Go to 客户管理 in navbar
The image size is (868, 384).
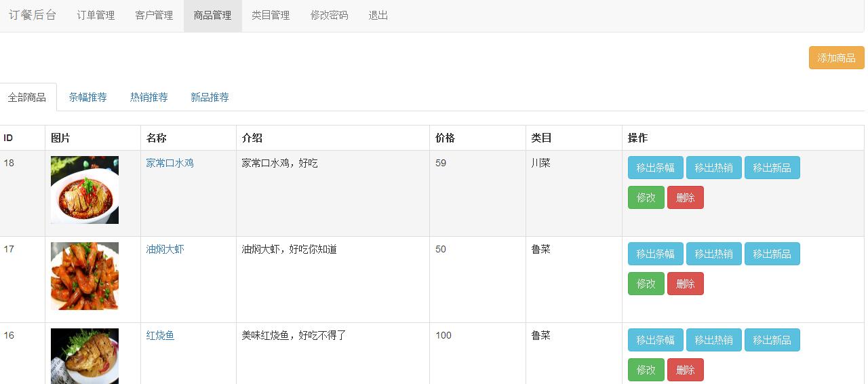pyautogui.click(x=154, y=15)
